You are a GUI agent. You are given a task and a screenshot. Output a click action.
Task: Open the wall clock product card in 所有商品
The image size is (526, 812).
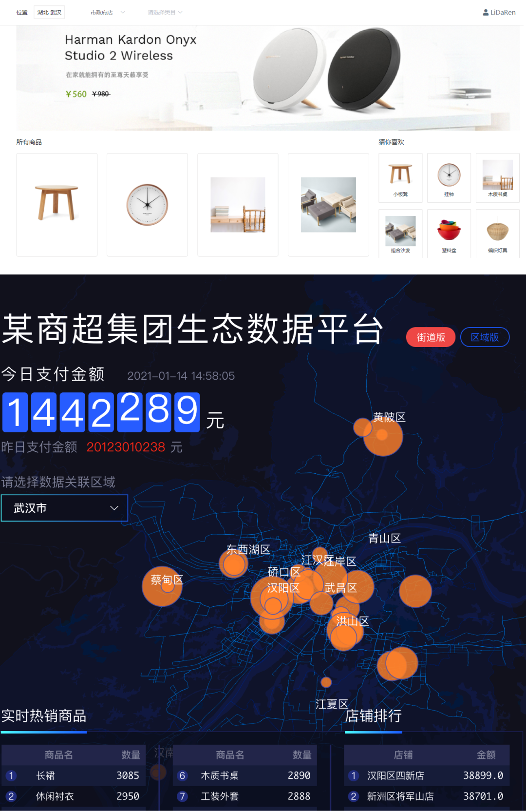[x=147, y=205]
